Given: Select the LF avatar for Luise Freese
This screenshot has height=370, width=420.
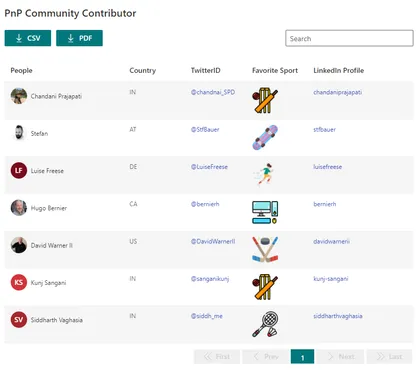Looking at the screenshot, I should tap(19, 171).
